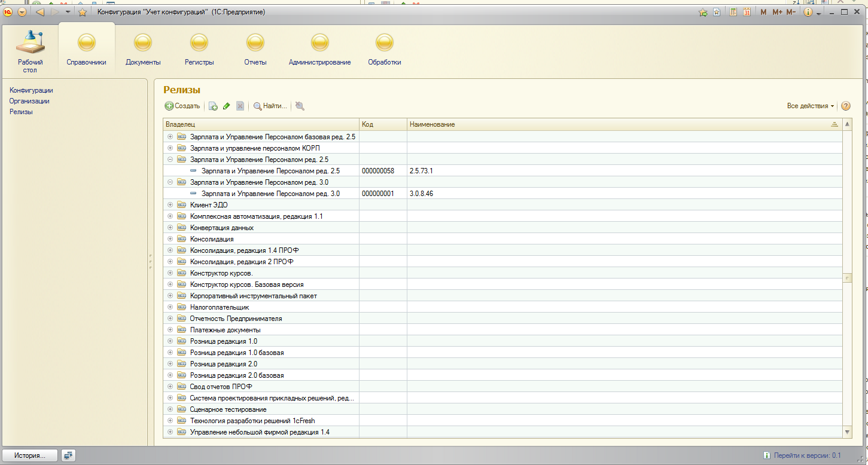Click the get link star icon
868x465 pixels.
click(x=703, y=12)
